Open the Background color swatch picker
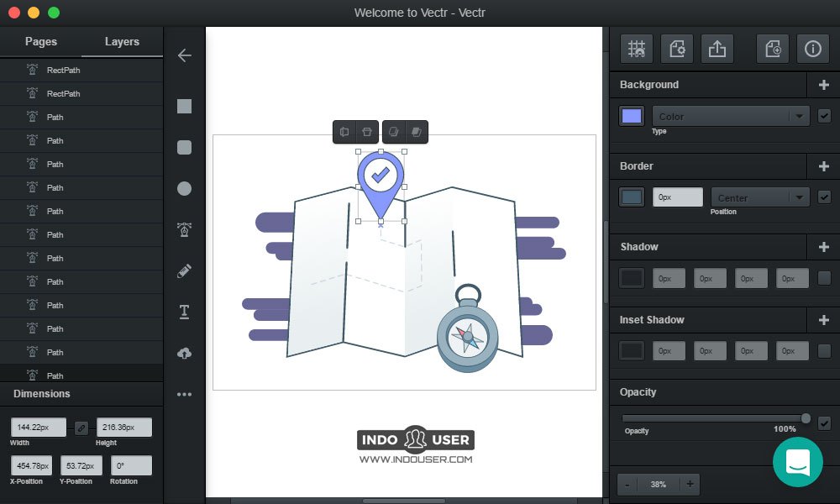840x504 pixels. click(x=631, y=116)
